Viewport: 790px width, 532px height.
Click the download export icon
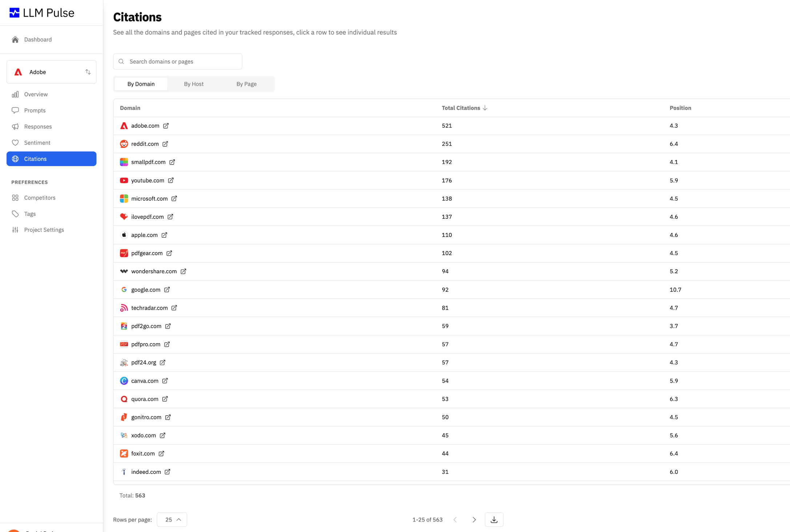pos(494,520)
